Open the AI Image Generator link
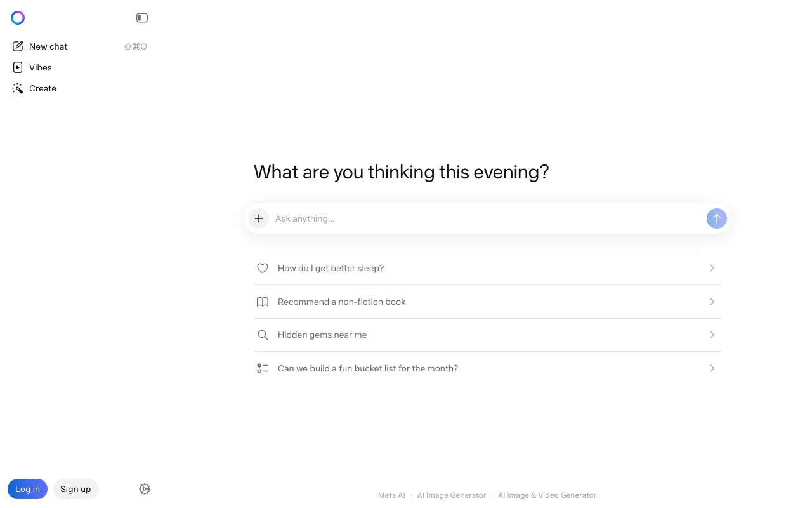Image resolution: width=812 pixels, height=508 pixels. [x=452, y=495]
